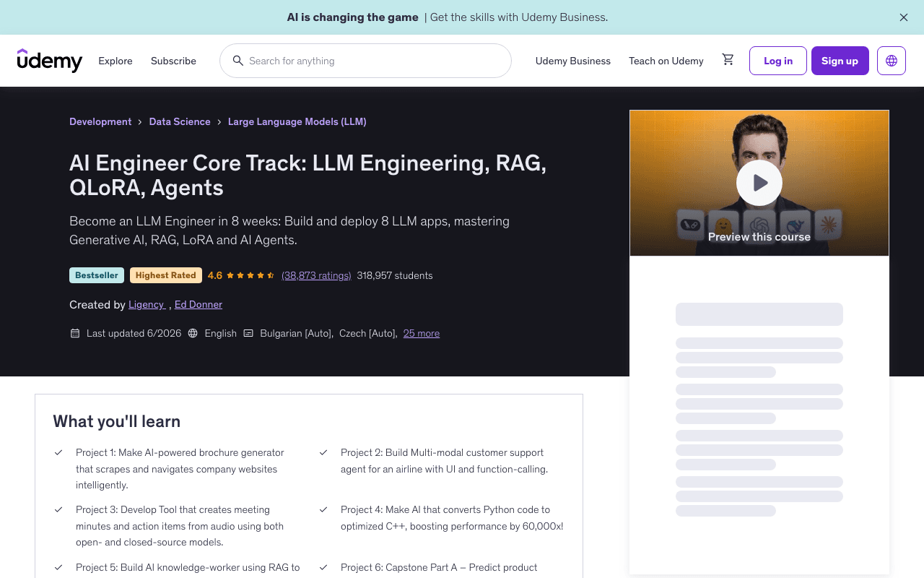The height and width of the screenshot is (578, 924).
Task: Click the checkmark beside Project 4
Action: pyautogui.click(x=323, y=509)
